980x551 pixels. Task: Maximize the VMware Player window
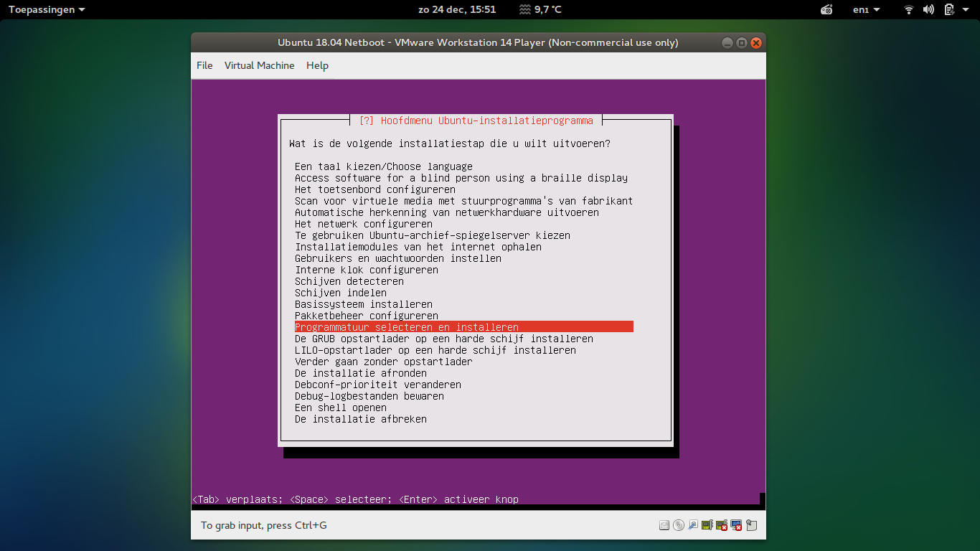(742, 42)
